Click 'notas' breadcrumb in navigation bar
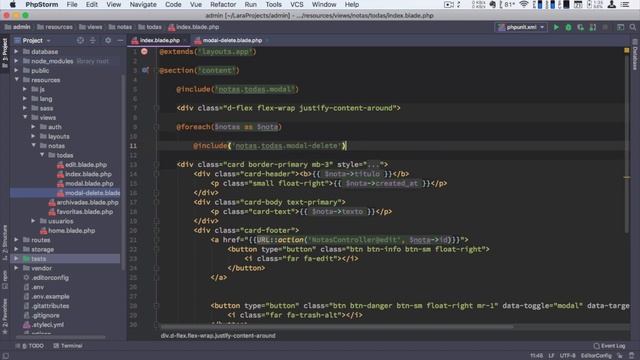This screenshot has width=640, height=360. click(x=120, y=27)
